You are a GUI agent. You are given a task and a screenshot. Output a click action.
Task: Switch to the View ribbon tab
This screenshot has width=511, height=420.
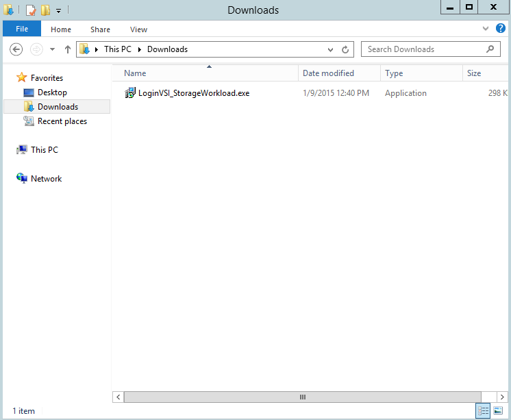point(138,29)
